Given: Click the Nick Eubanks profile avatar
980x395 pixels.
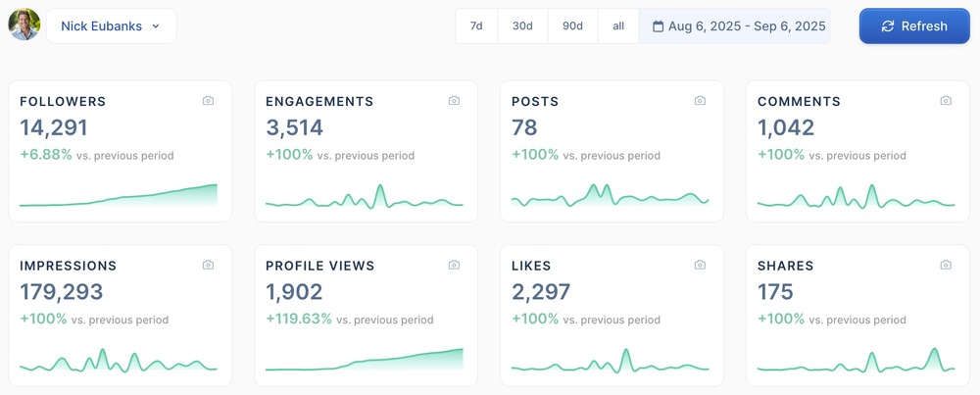Looking at the screenshot, I should pyautogui.click(x=24, y=25).
